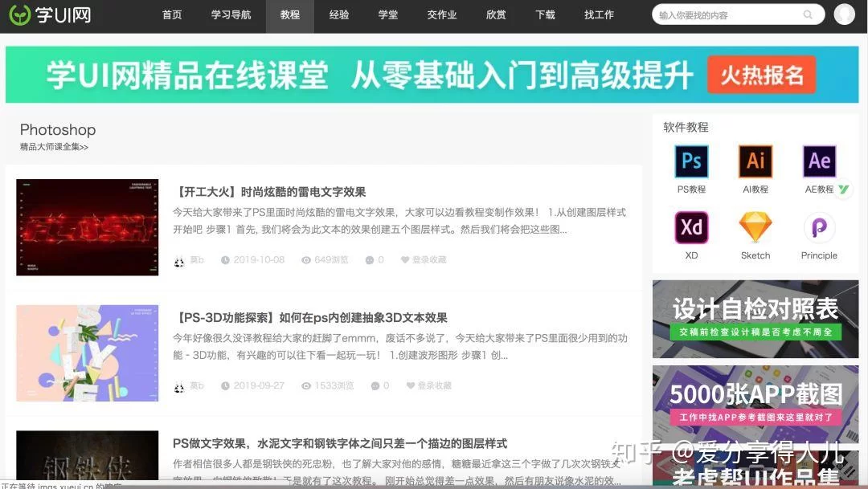
Task: Click the 火热报名 banner button
Action: [x=761, y=75]
